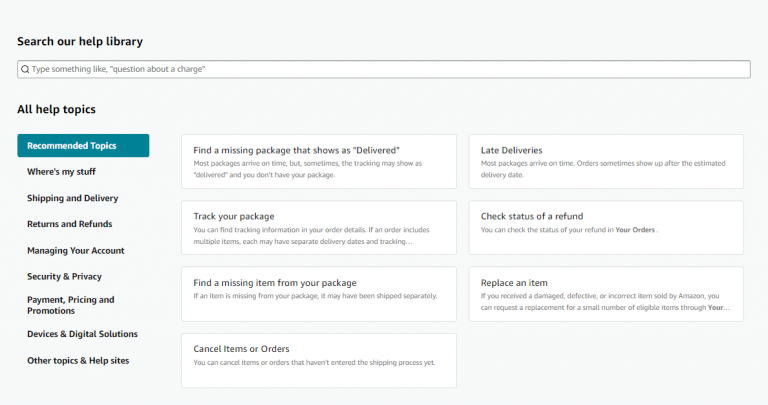Open Find a missing package card
This screenshot has height=405, width=768.
(319, 162)
